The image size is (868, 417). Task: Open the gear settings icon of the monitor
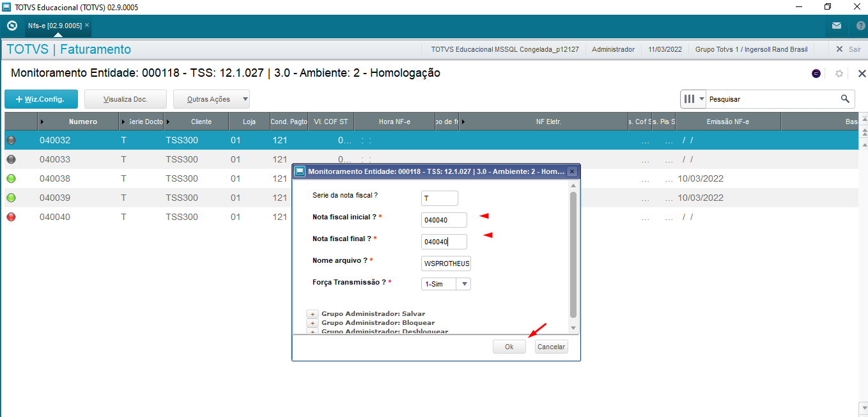coord(839,74)
